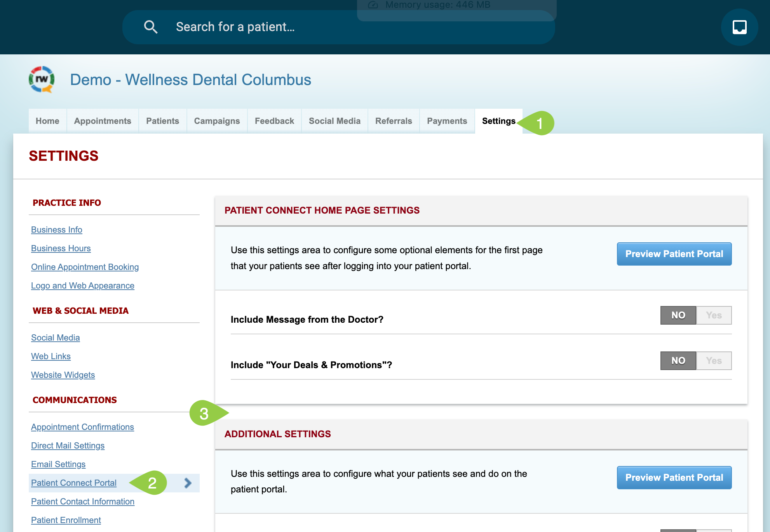Open Business Hours link

tap(61, 248)
